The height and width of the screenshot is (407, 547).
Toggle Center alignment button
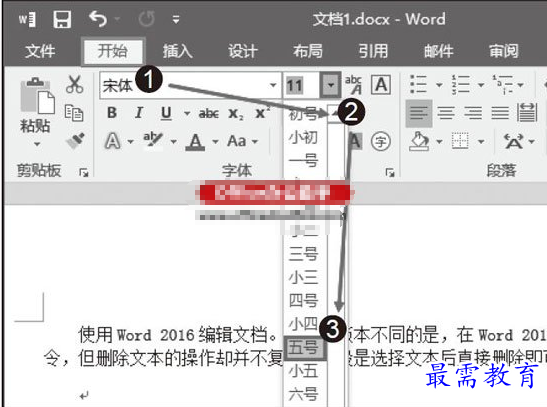pyautogui.click(x=446, y=113)
